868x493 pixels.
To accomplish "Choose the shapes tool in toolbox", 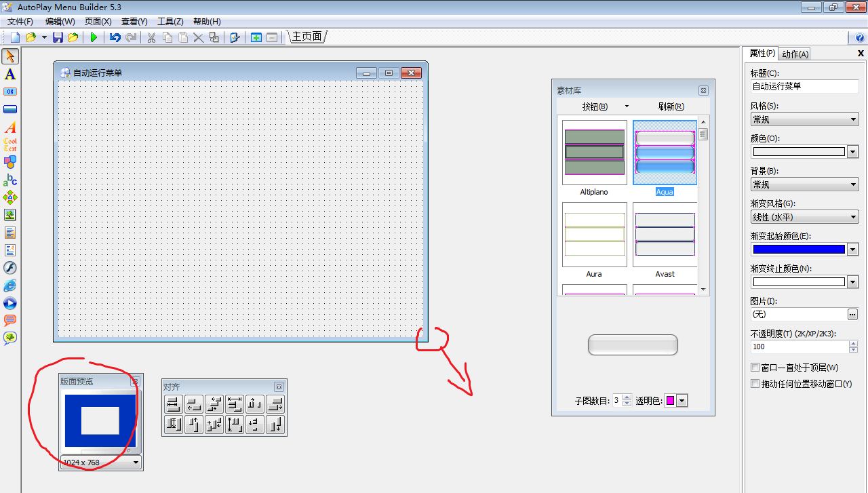I will [10, 162].
